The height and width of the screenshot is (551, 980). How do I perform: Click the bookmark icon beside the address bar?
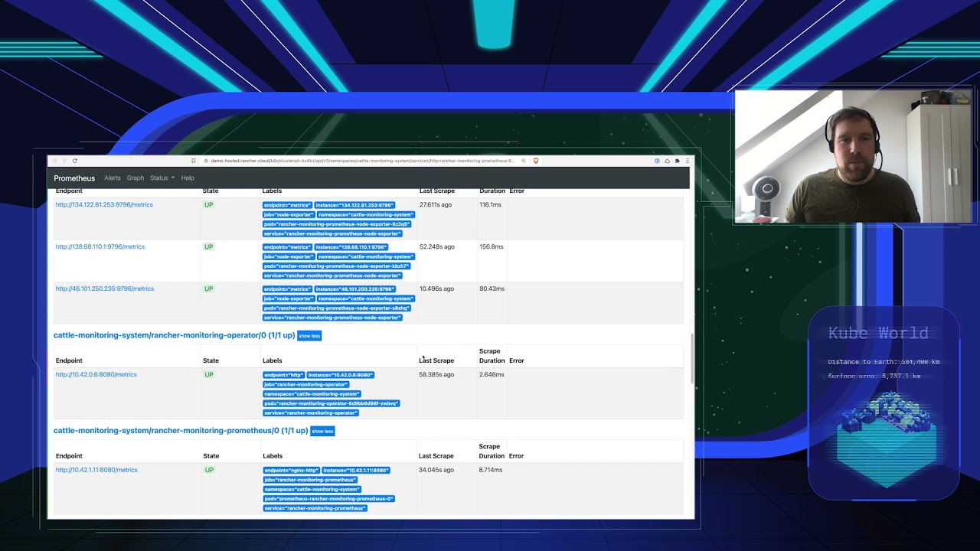pyautogui.click(x=194, y=161)
